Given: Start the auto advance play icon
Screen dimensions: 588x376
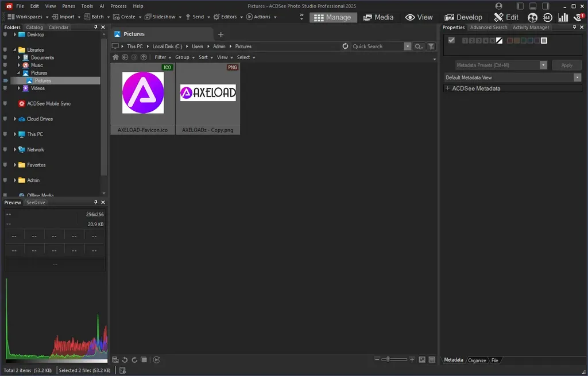Looking at the screenshot, I should point(157,360).
